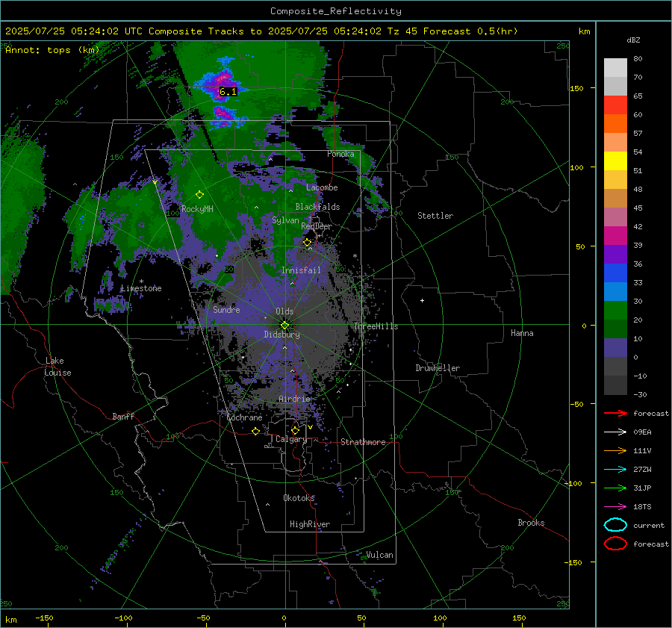Screen dimensions: 672x628
Task: Click the Airdrie city label
Action: click(x=294, y=399)
